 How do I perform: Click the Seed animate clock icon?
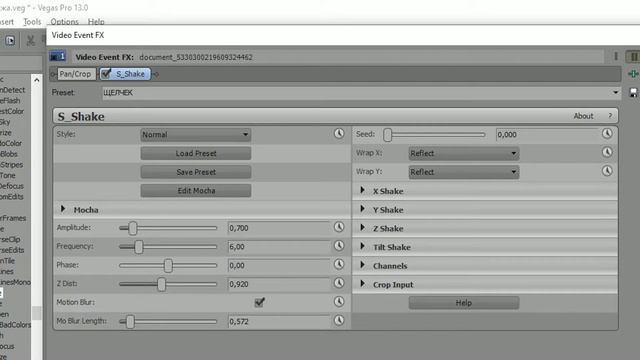point(607,133)
